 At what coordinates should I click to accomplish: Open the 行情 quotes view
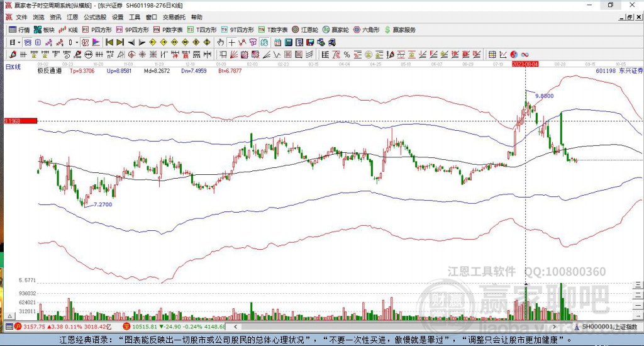19,30
